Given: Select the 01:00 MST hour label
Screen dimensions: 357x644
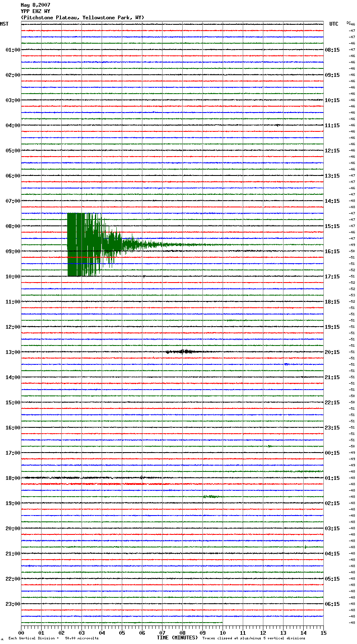Looking at the screenshot, I should (13, 50).
